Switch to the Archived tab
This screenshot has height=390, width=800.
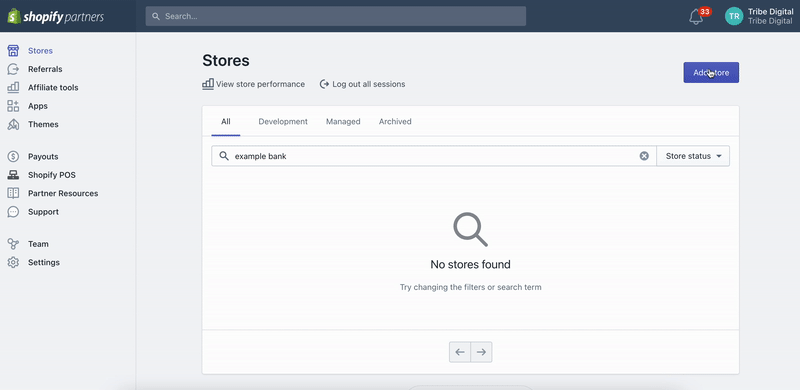(395, 121)
